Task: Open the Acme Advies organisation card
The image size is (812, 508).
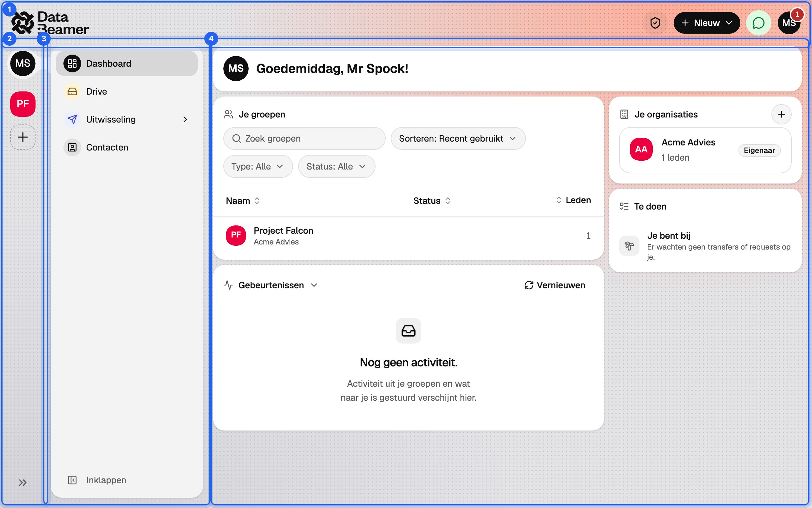Action: tap(705, 150)
